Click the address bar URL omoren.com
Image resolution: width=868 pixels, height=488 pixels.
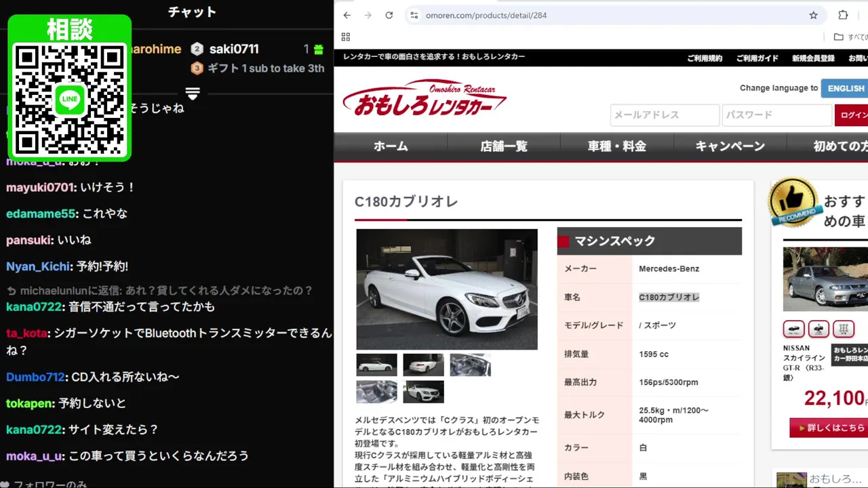(x=486, y=15)
